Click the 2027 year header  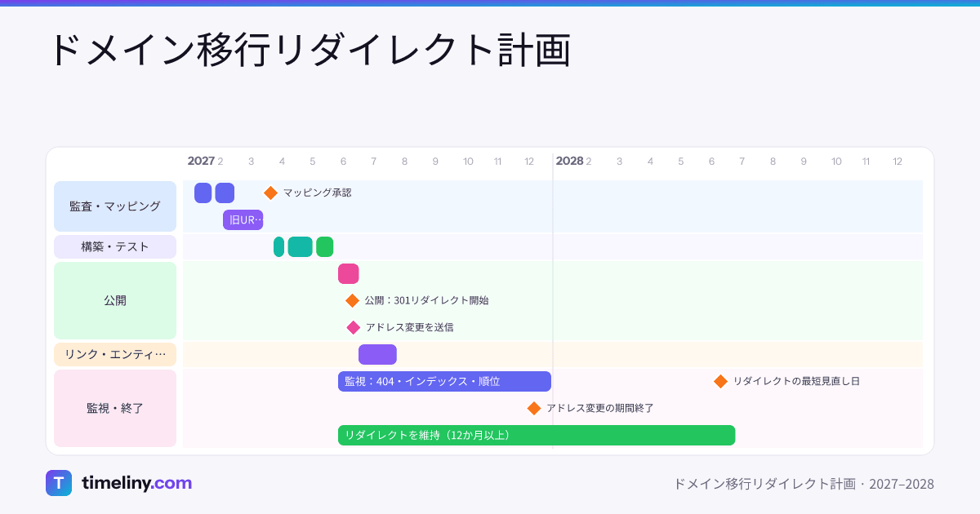click(x=201, y=161)
